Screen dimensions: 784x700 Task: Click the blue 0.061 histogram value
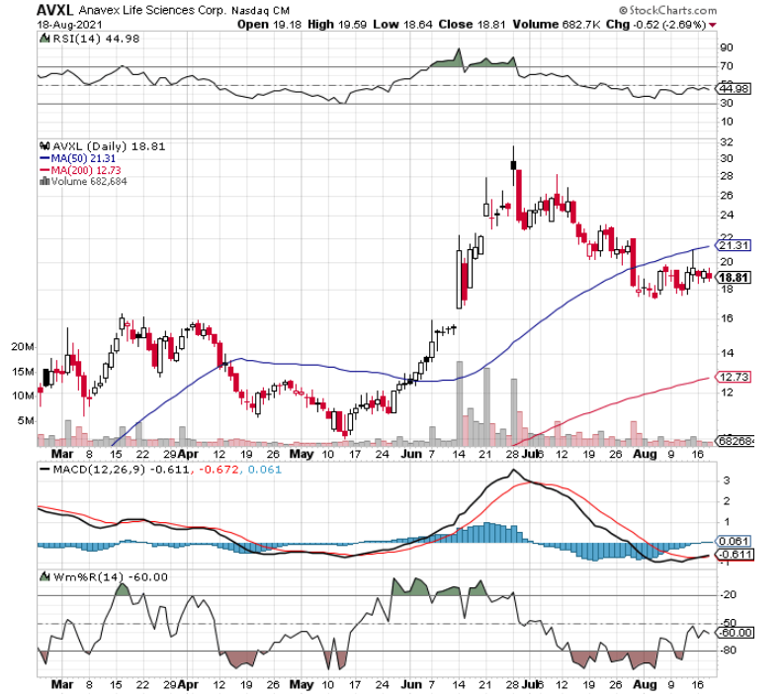click(x=265, y=470)
